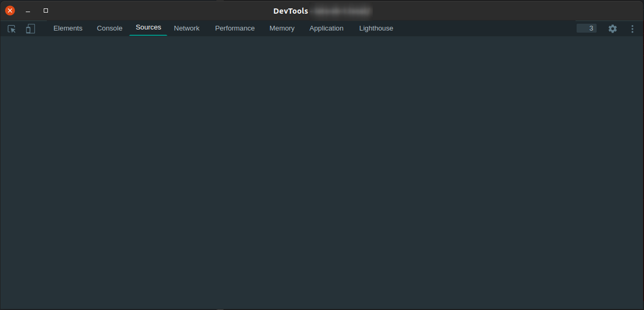The image size is (644, 310).
Task: Open the Console panel
Action: click(109, 28)
